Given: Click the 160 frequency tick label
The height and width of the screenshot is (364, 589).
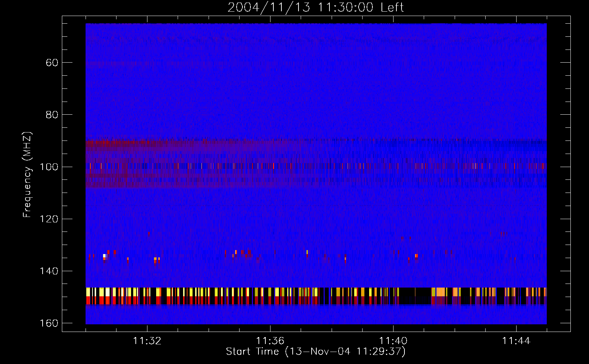Looking at the screenshot, I should coord(49,323).
